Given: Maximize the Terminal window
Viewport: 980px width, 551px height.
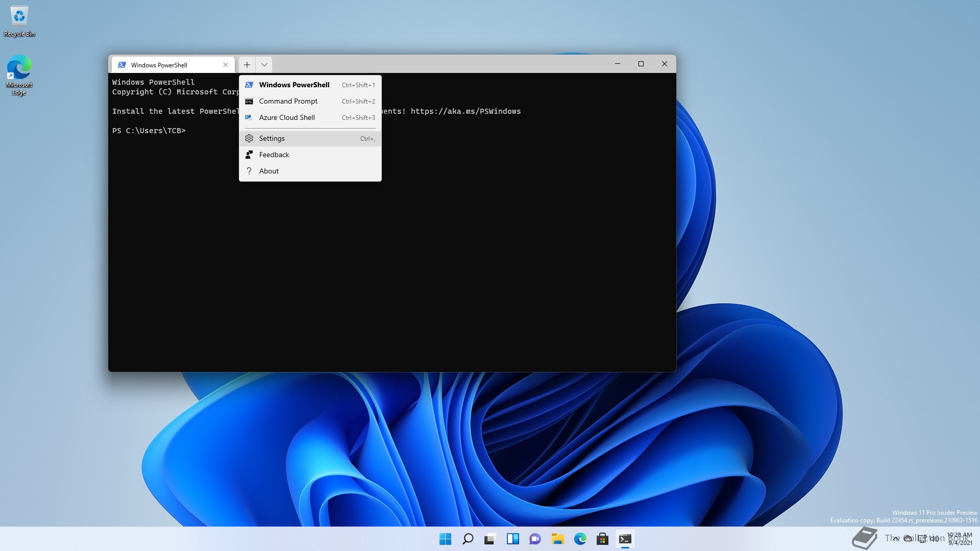Looking at the screenshot, I should [641, 64].
